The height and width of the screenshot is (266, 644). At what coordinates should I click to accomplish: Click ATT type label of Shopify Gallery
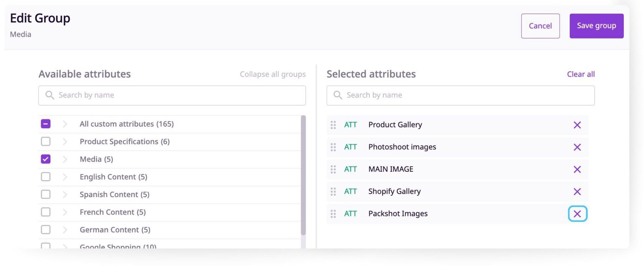pyautogui.click(x=350, y=192)
